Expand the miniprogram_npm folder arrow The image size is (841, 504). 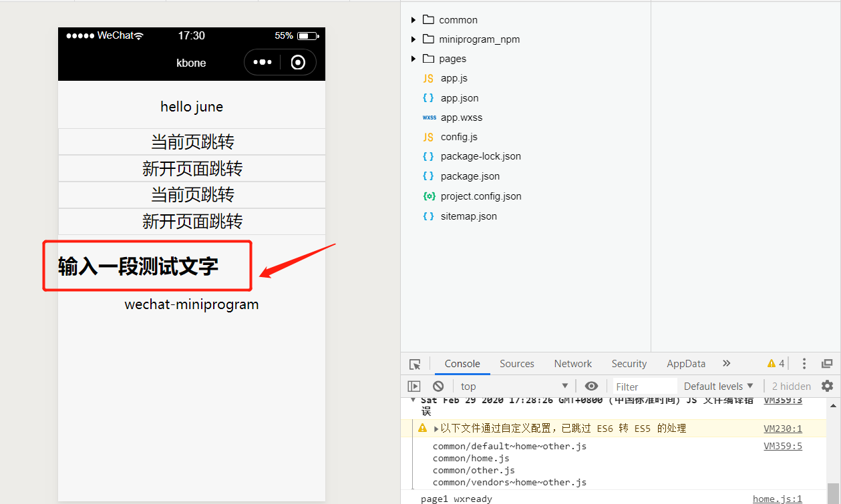point(413,39)
